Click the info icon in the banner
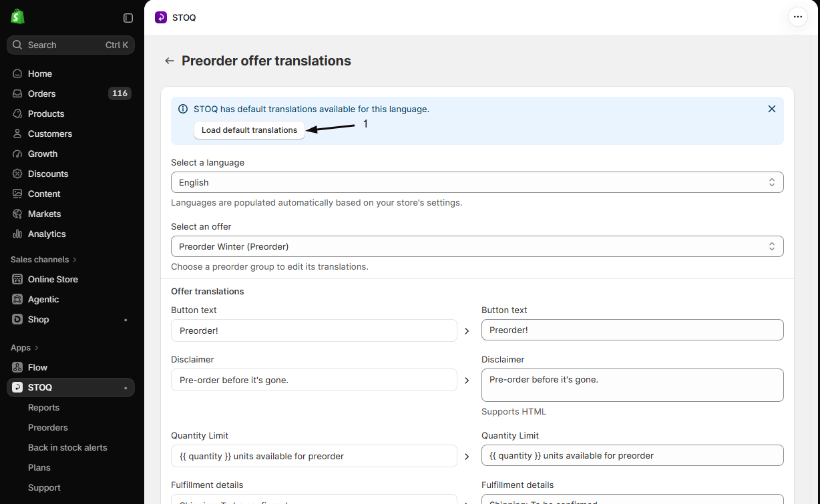This screenshot has height=504, width=820. point(183,109)
